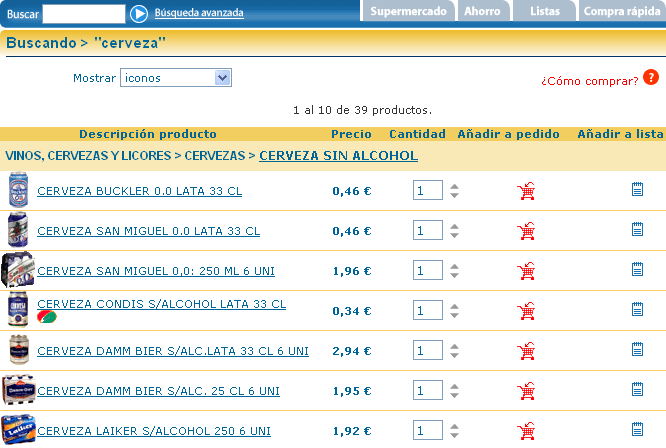Click the Buscar search text field
The height and width of the screenshot is (448, 666).
point(84,13)
